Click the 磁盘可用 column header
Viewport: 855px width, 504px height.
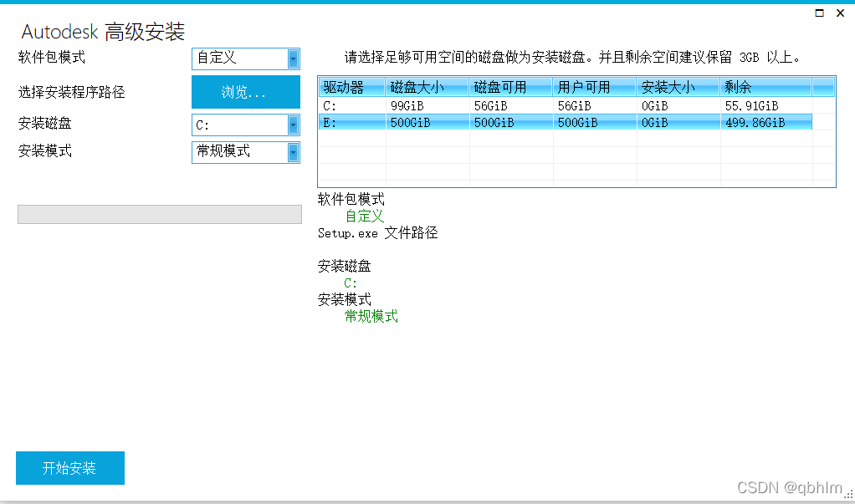coord(511,87)
